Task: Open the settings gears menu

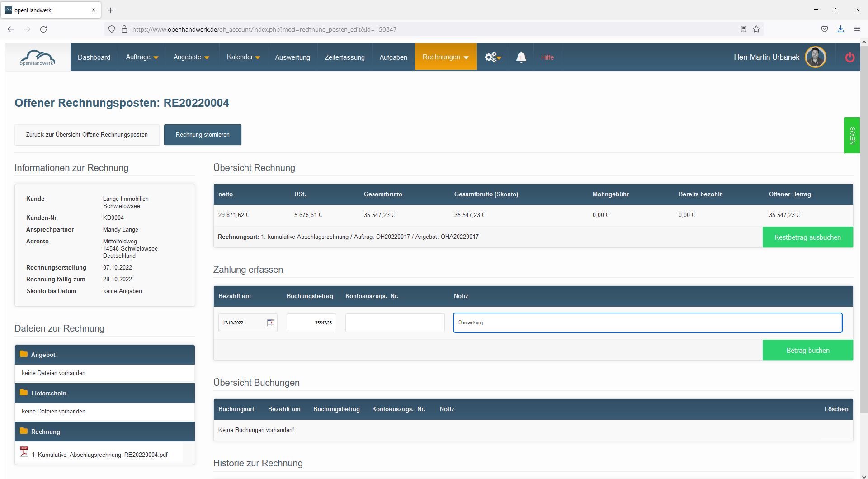Action: [x=492, y=57]
